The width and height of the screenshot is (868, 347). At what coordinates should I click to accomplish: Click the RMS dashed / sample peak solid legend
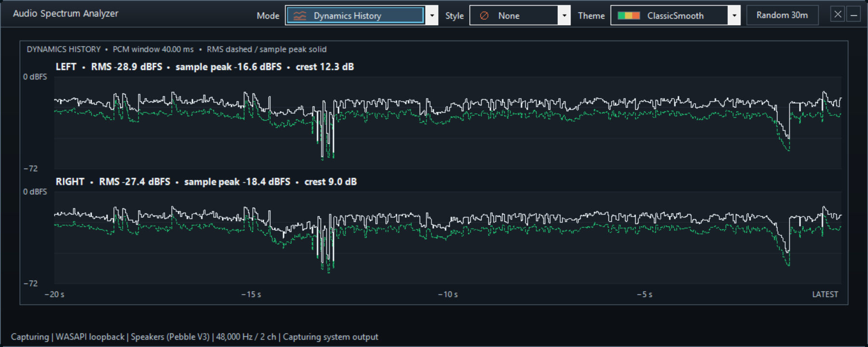(267, 49)
